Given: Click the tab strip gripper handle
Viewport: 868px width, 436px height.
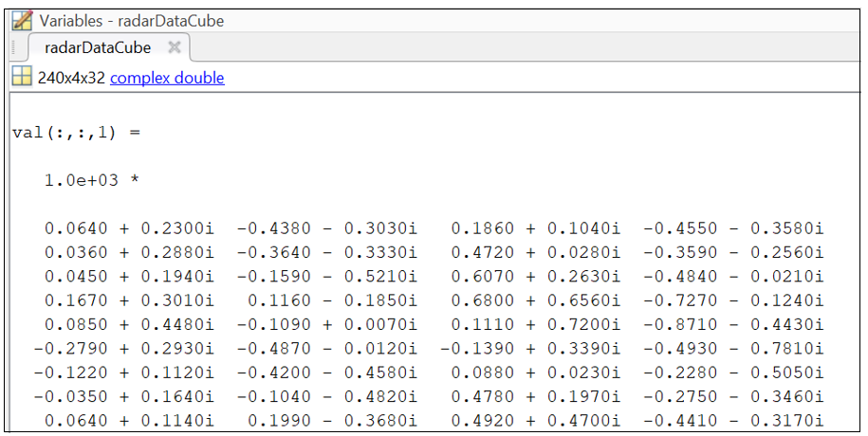Looking at the screenshot, I should [13, 47].
